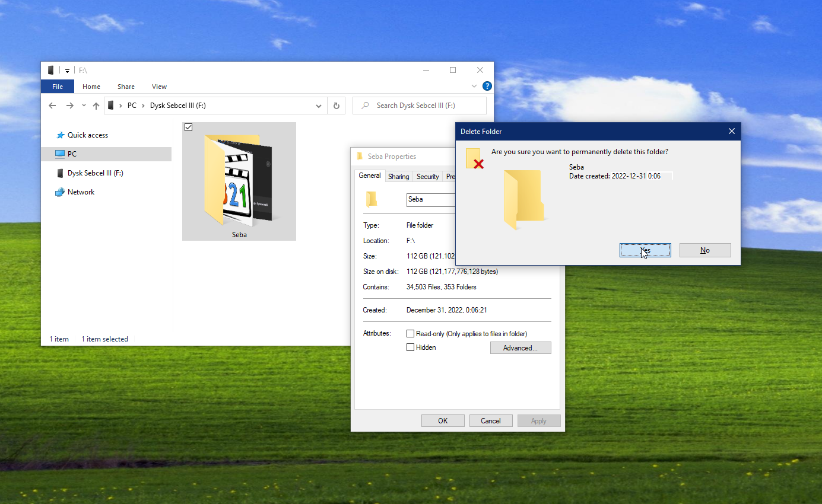Expand the address bar history dropdown
The width and height of the screenshot is (822, 504).
tap(319, 106)
